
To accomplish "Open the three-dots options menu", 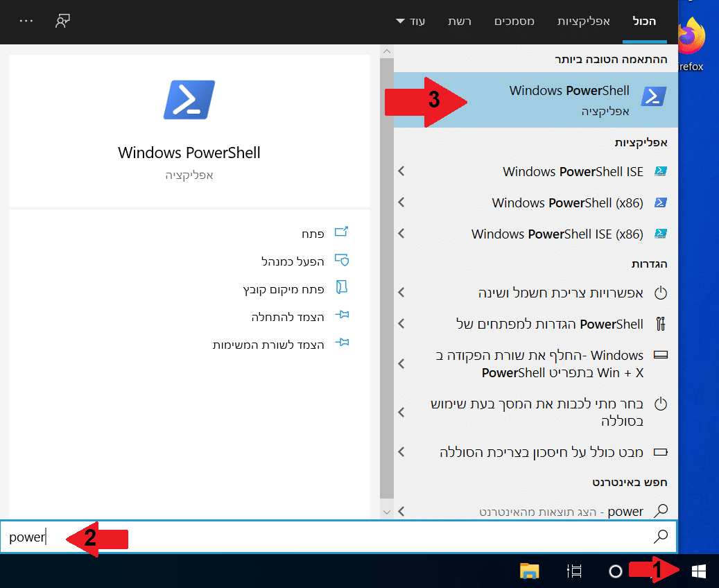I will (26, 21).
